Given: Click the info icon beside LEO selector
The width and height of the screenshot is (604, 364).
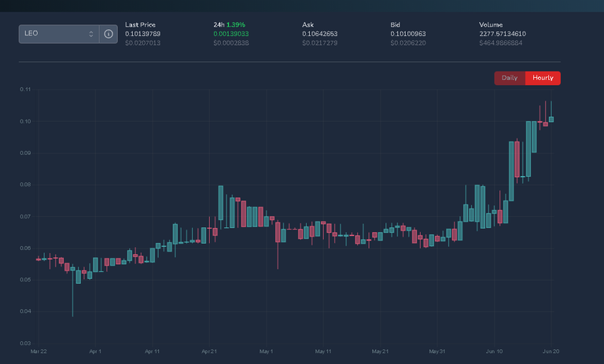Looking at the screenshot, I should 109,34.
